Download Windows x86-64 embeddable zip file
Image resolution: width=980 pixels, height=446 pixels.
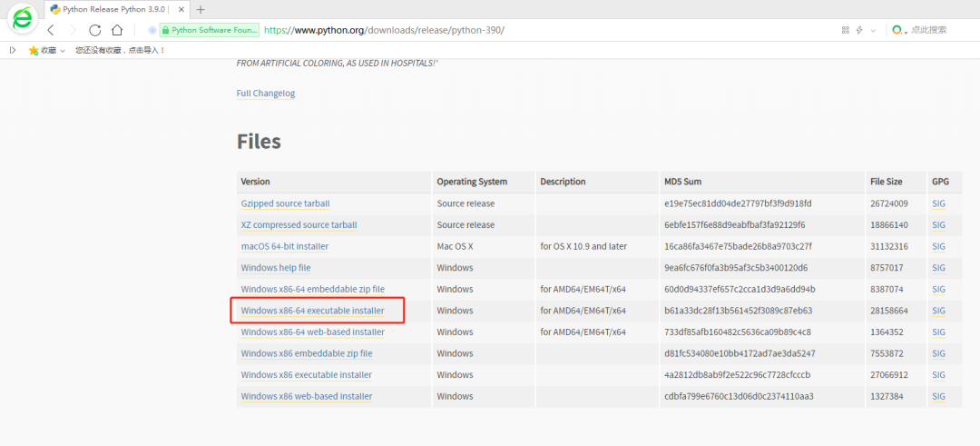pyautogui.click(x=312, y=289)
